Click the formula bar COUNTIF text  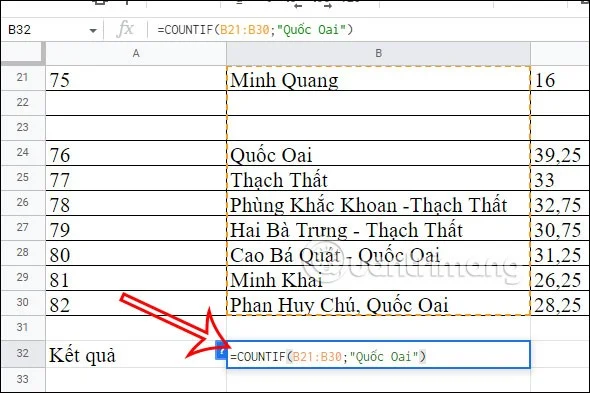click(255, 30)
